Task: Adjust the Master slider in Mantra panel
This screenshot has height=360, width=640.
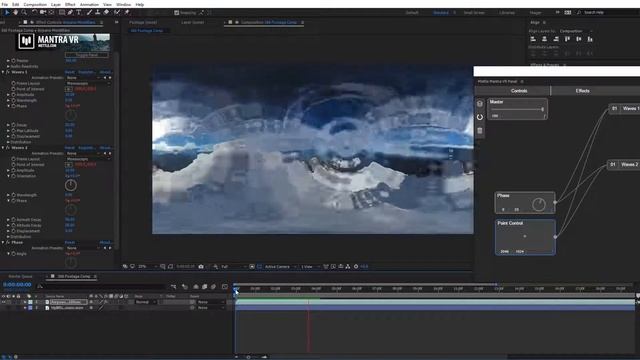Action: click(517, 109)
